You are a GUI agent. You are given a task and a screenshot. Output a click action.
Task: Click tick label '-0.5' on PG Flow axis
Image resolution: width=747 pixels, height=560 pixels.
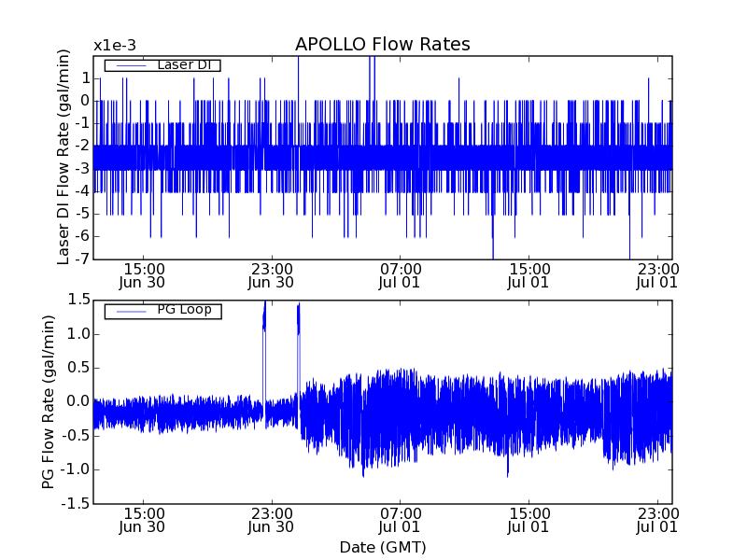point(75,436)
